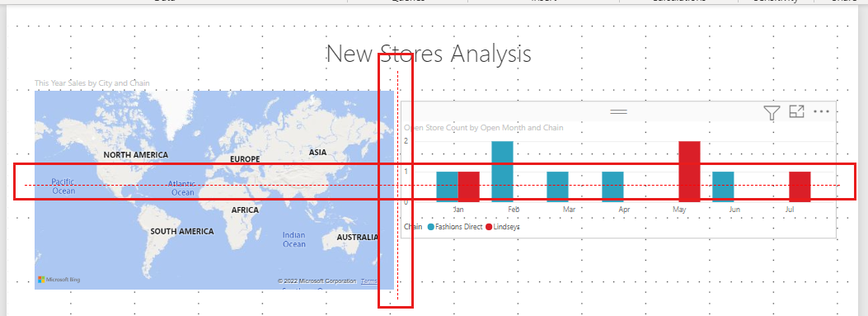Select the red January Lindseys bar

469,186
